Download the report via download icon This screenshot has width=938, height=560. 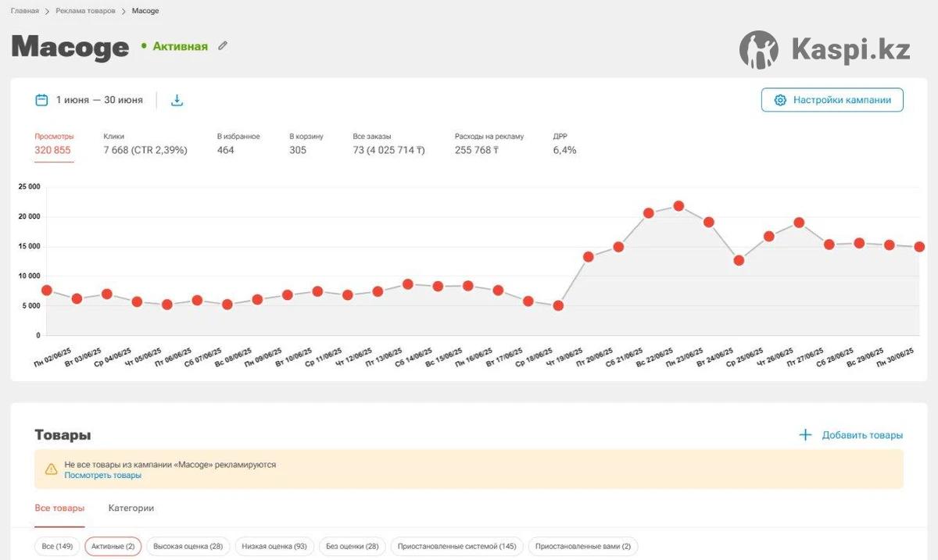click(177, 100)
